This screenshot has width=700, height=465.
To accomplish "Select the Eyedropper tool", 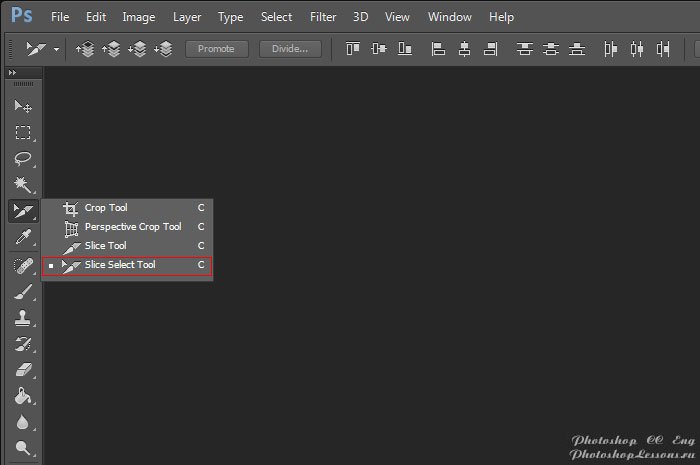I will coord(22,237).
